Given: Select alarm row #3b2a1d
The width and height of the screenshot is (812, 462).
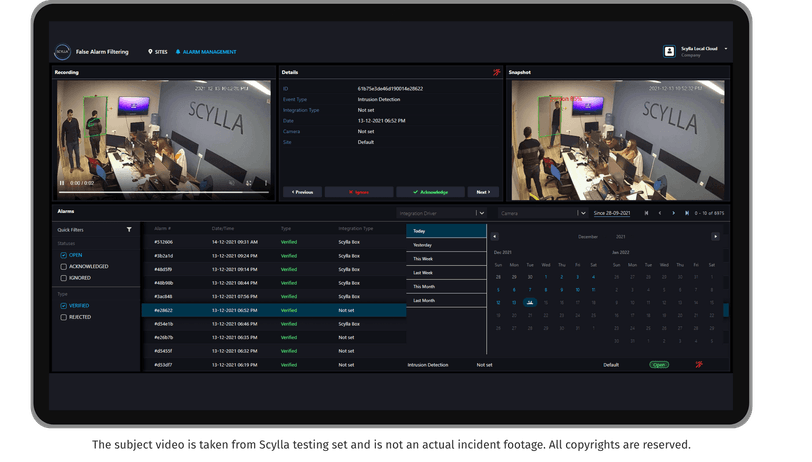Looking at the screenshot, I should pyautogui.click(x=274, y=256).
